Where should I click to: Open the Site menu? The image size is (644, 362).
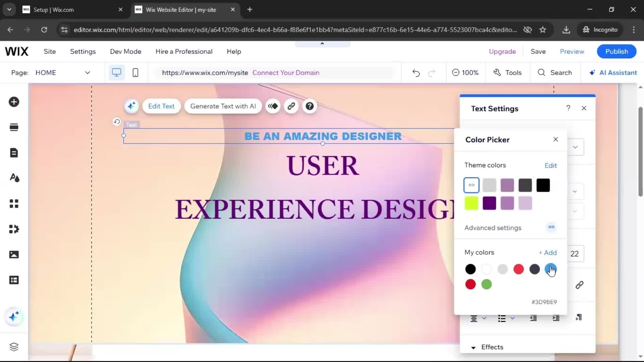tap(50, 52)
